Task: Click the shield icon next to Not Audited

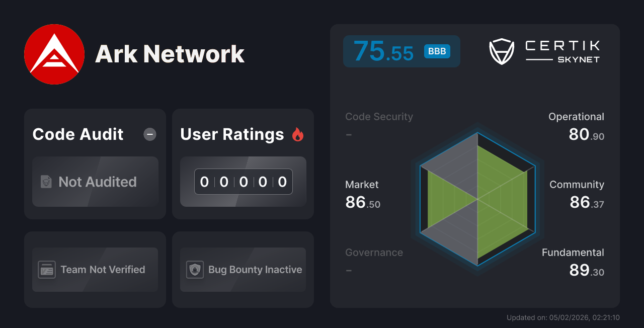Action: point(45,182)
